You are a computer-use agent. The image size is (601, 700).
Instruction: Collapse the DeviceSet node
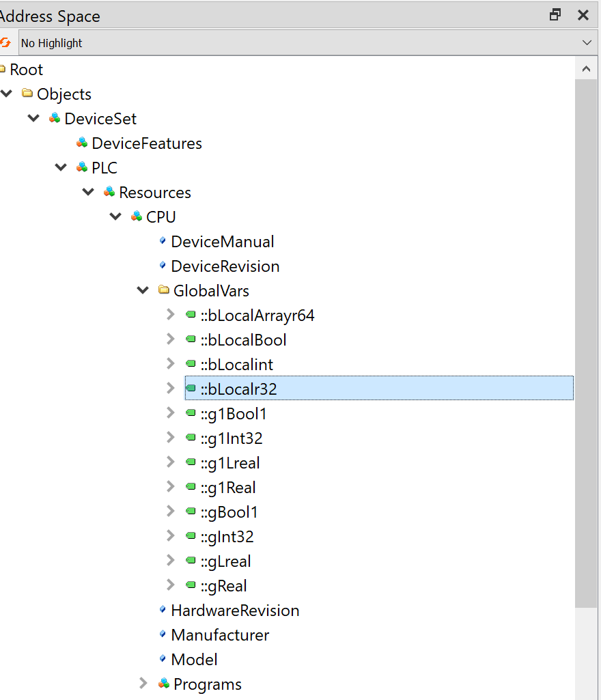(x=34, y=118)
